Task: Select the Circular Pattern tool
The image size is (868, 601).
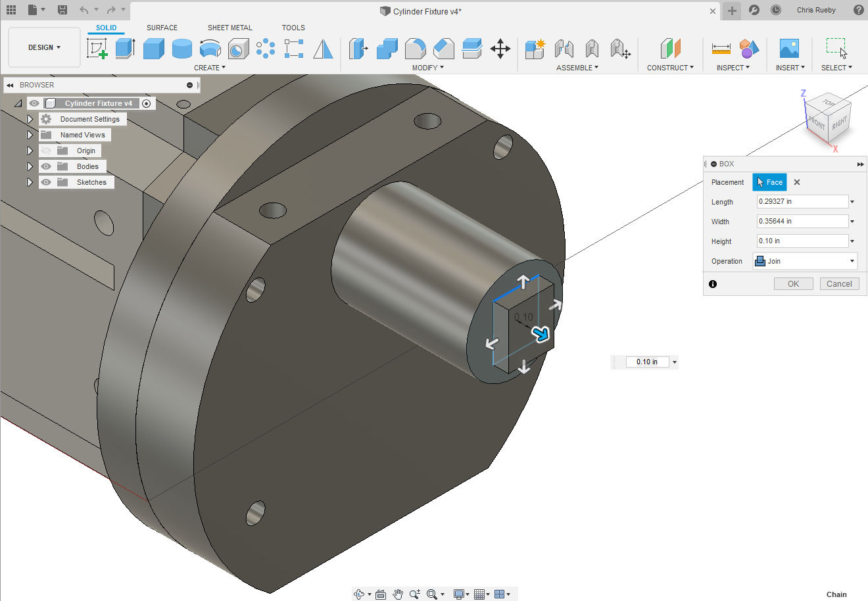Action: point(266,49)
